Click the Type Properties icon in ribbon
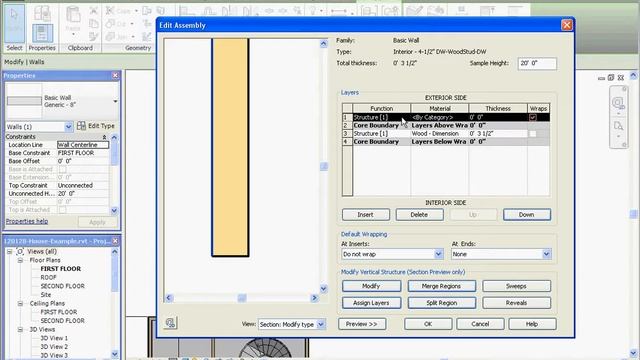The width and height of the screenshot is (640, 360). (42, 13)
